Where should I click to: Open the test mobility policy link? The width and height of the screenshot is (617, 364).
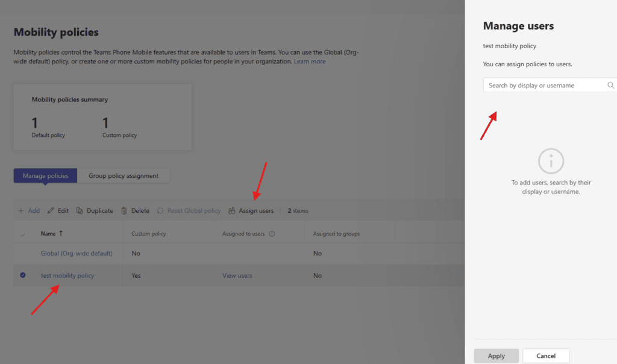67,275
